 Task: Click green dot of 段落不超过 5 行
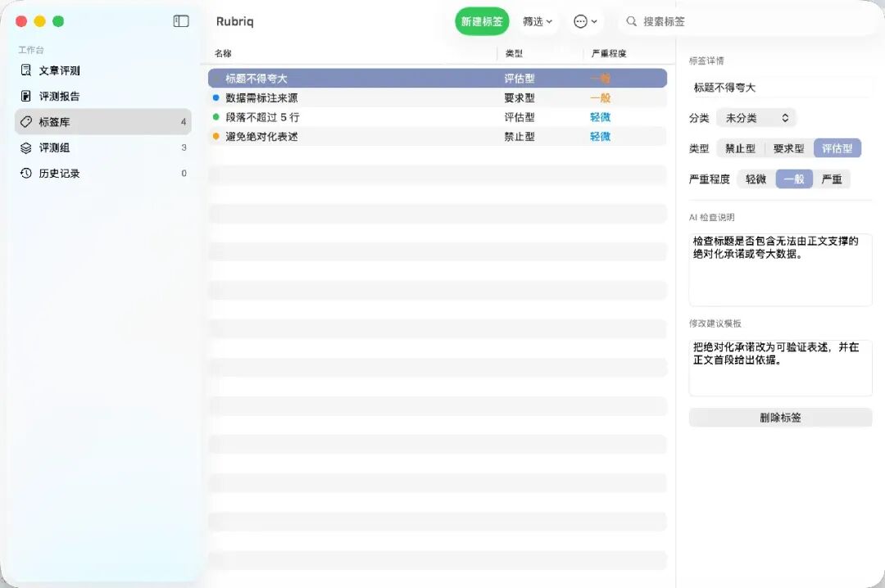click(216, 117)
